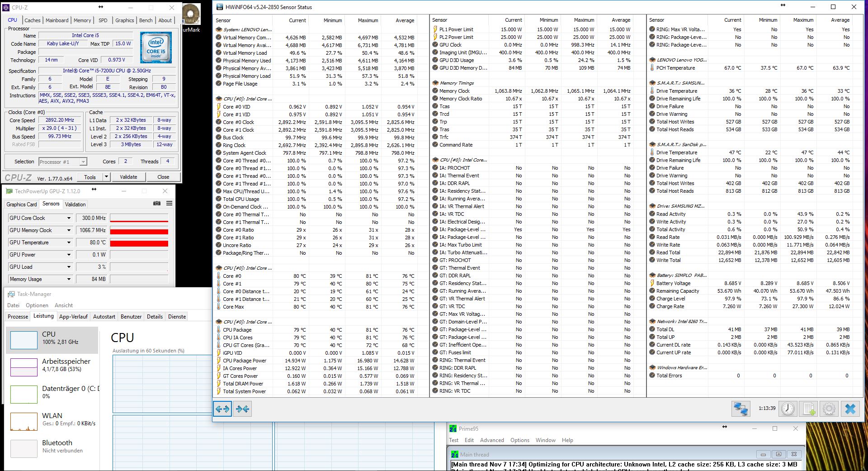
Task: Open Prime95 Options menu
Action: [520, 440]
